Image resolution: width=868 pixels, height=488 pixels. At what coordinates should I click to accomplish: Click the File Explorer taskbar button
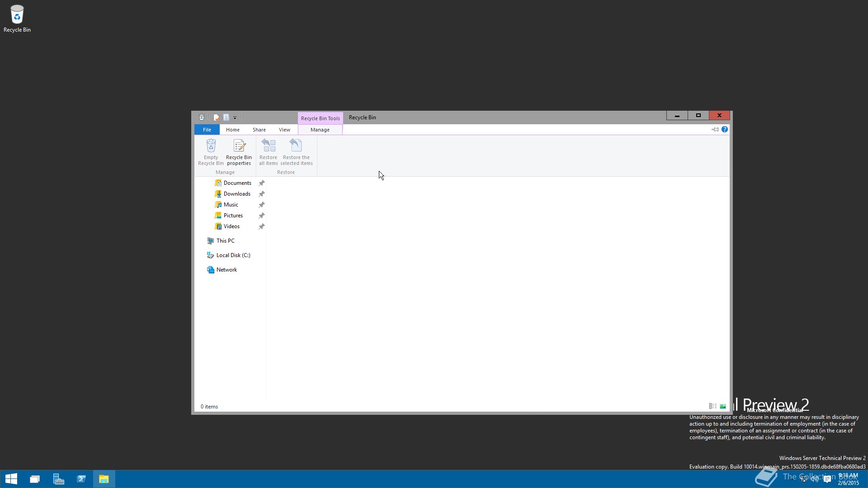pyautogui.click(x=104, y=479)
